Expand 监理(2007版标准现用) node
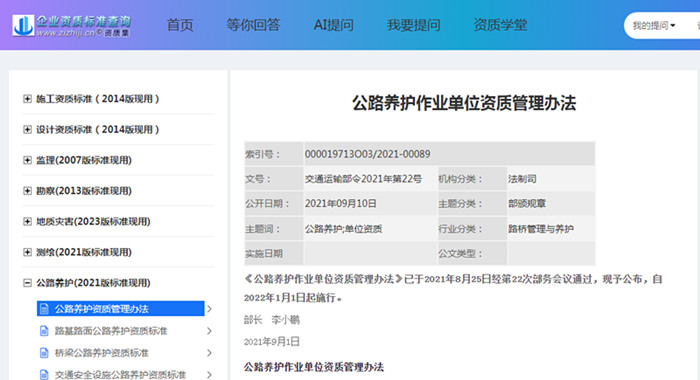 coord(27,160)
